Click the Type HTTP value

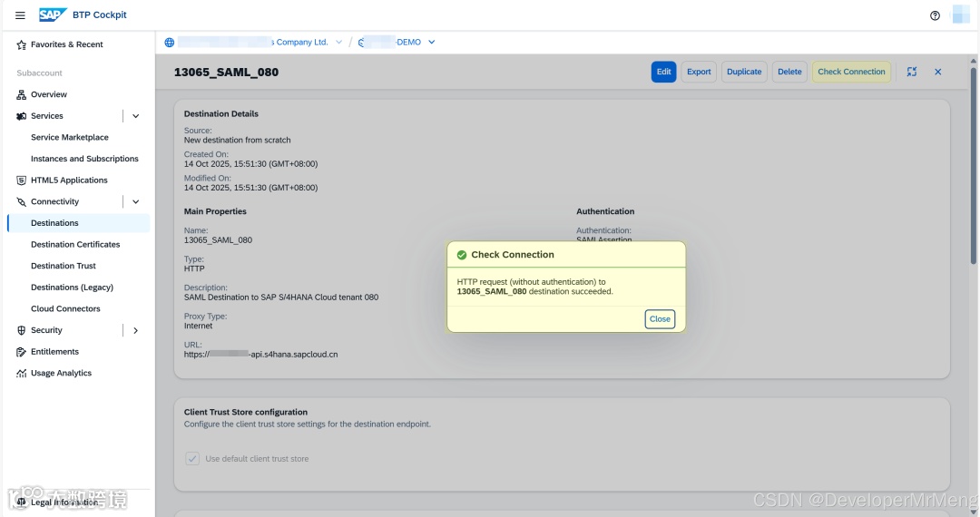pyautogui.click(x=194, y=268)
